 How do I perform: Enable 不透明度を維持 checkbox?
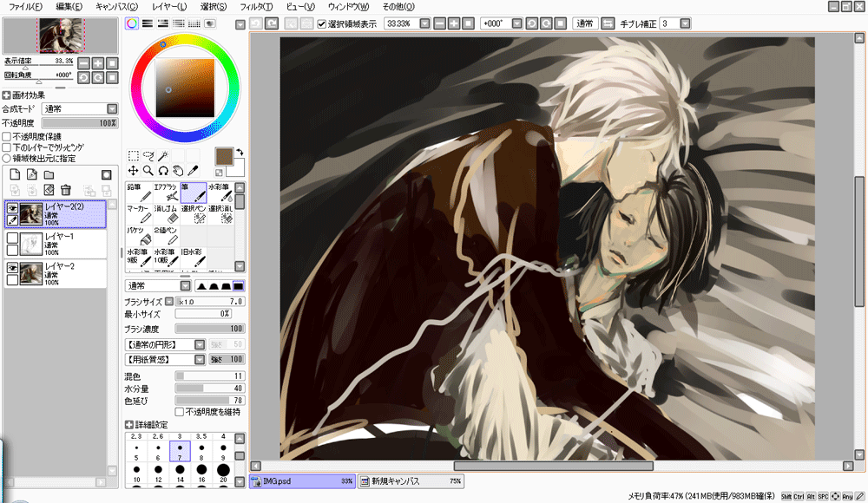tap(180, 412)
